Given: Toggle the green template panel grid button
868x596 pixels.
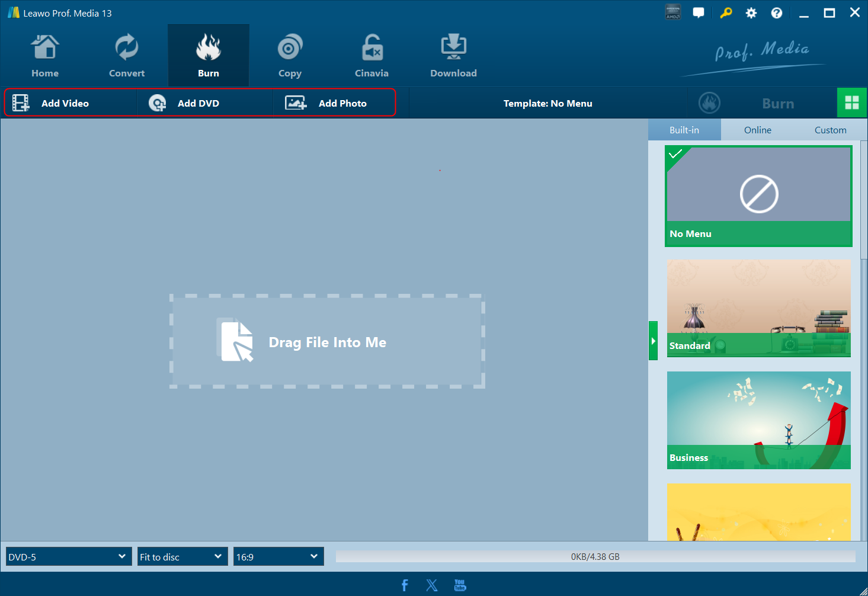Looking at the screenshot, I should pos(852,103).
